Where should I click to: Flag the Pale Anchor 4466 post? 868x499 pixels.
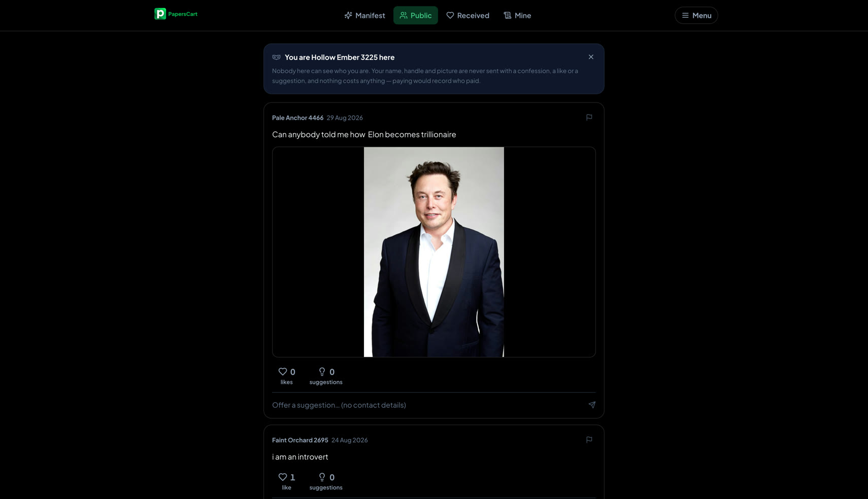(589, 117)
